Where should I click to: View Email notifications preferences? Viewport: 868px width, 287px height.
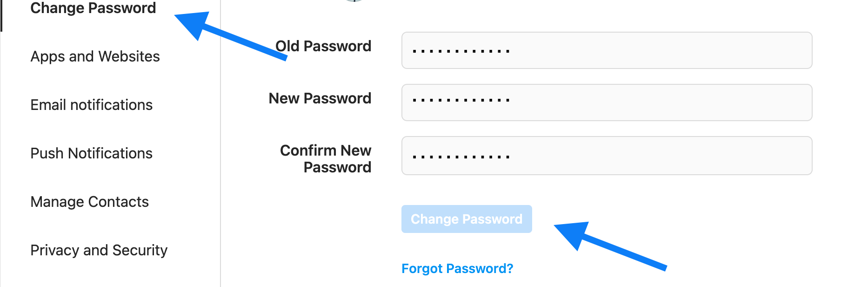tap(91, 105)
